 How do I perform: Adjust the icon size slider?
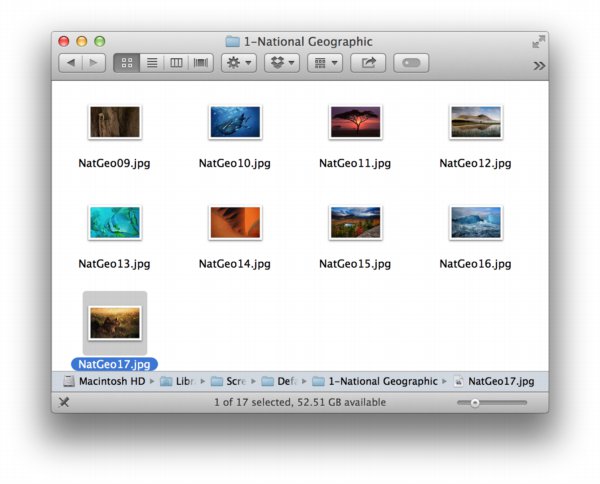(x=475, y=402)
